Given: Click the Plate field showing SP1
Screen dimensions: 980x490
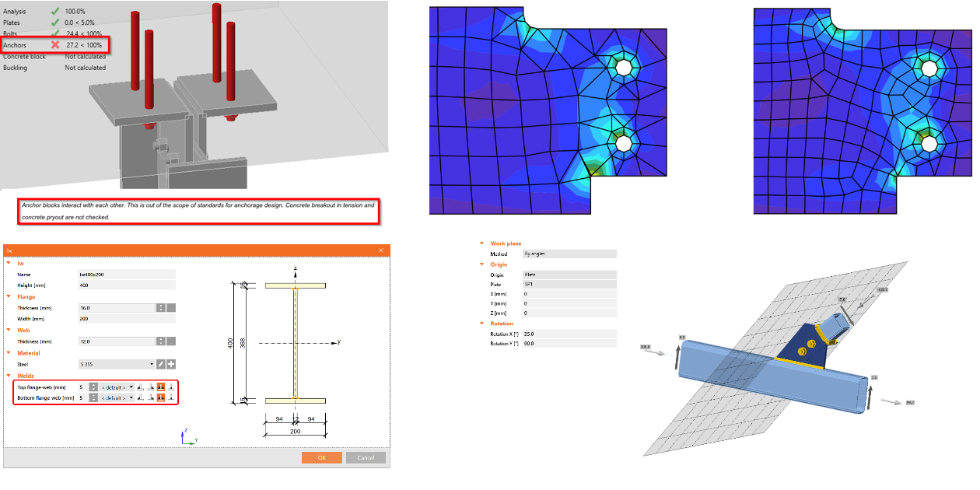Looking at the screenshot, I should click(569, 284).
